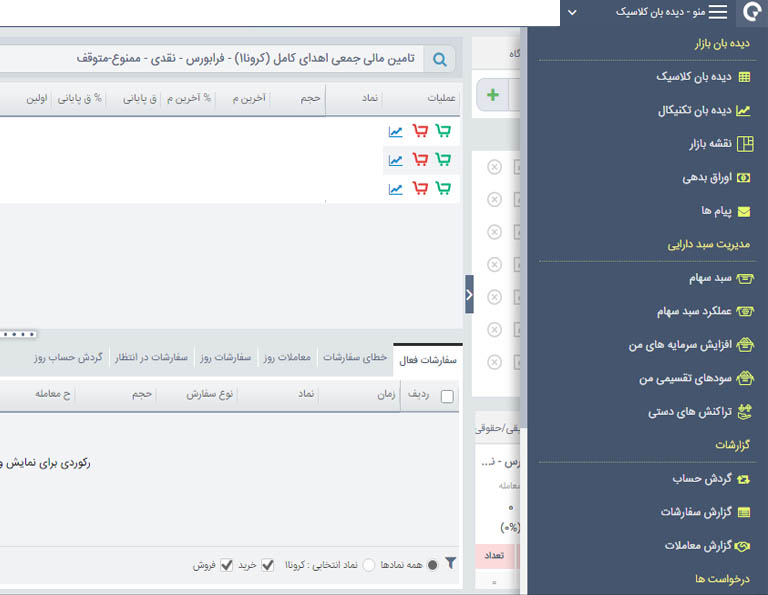
Task: Open عملکرد سبد سهام page
Action: click(705, 311)
